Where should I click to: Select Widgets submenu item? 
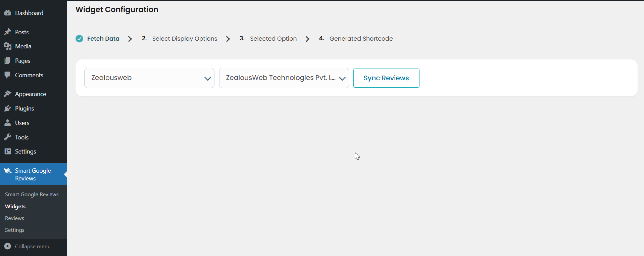click(x=15, y=207)
